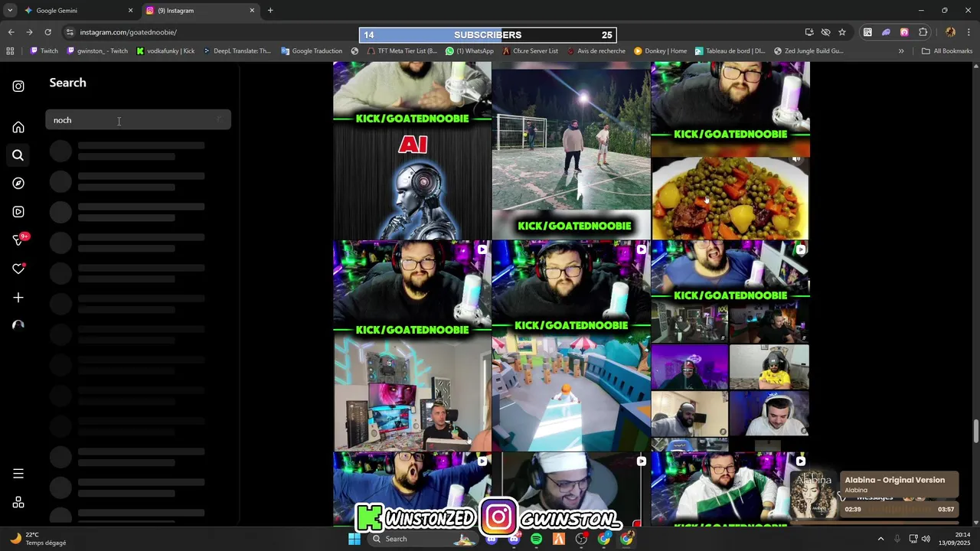980x551 pixels.
Task: Click the Create plus icon
Action: tap(18, 298)
